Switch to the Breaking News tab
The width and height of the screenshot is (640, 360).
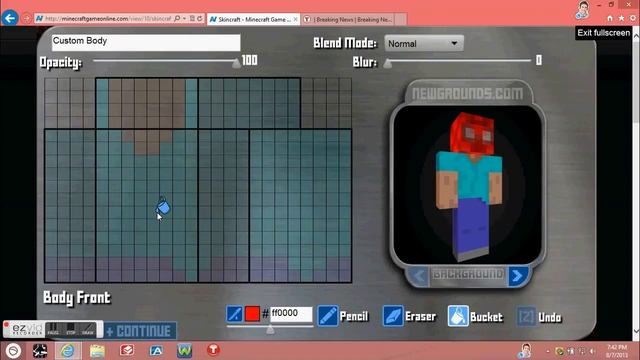click(348, 19)
